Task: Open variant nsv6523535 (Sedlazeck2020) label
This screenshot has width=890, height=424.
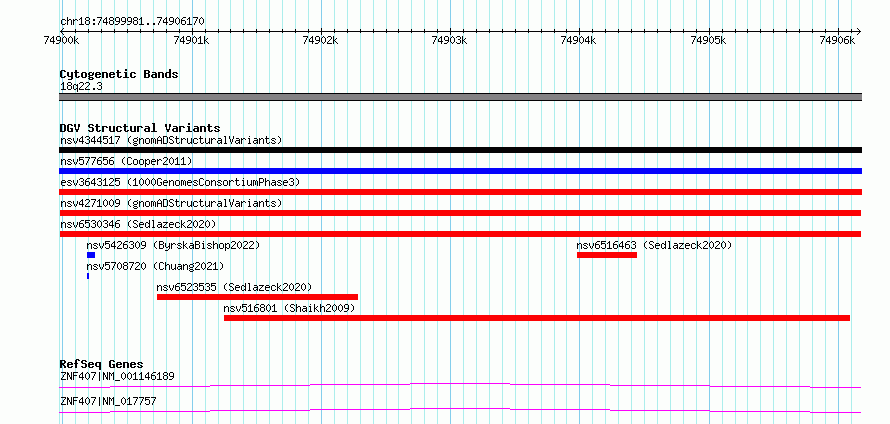Action: [234, 287]
